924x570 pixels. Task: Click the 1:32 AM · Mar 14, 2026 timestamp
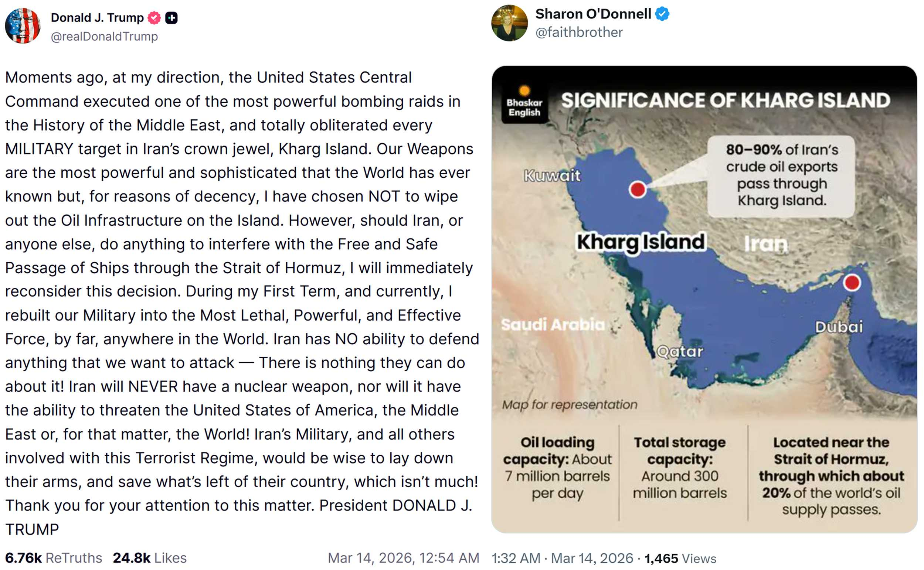[x=562, y=558]
